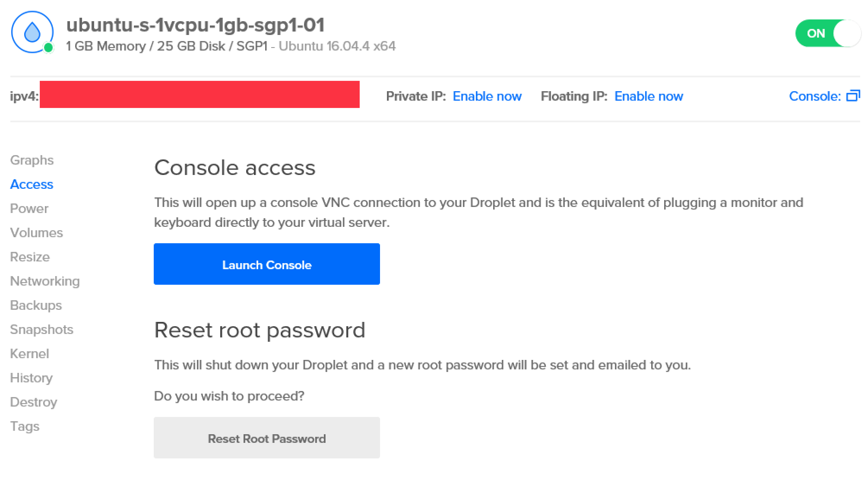Open the Snapshots section
This screenshot has height=496, width=868.
(42, 330)
